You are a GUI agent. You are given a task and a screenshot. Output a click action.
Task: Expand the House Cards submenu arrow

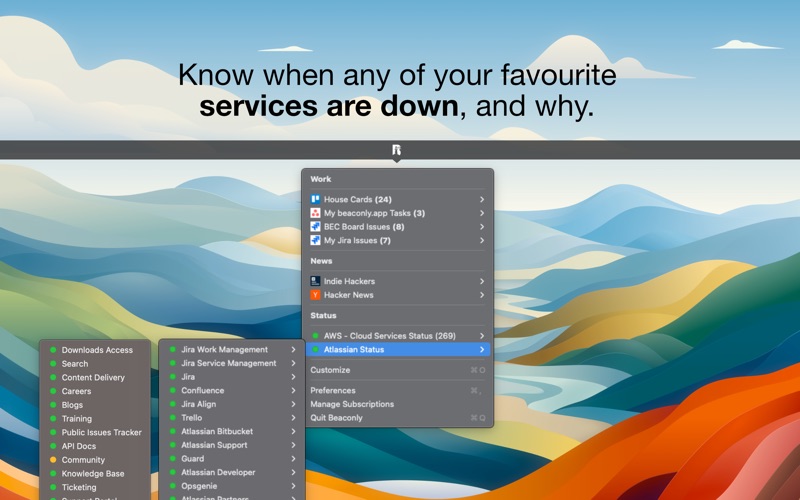[x=482, y=199]
